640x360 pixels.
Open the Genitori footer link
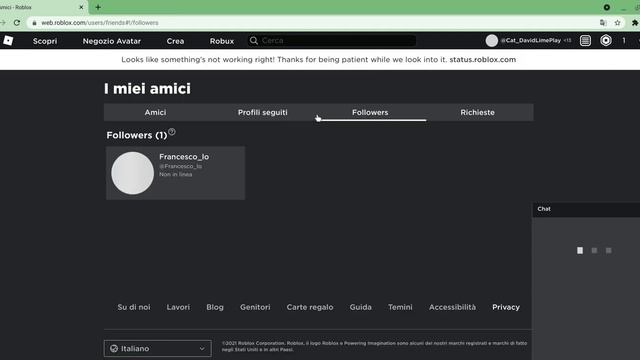point(255,307)
